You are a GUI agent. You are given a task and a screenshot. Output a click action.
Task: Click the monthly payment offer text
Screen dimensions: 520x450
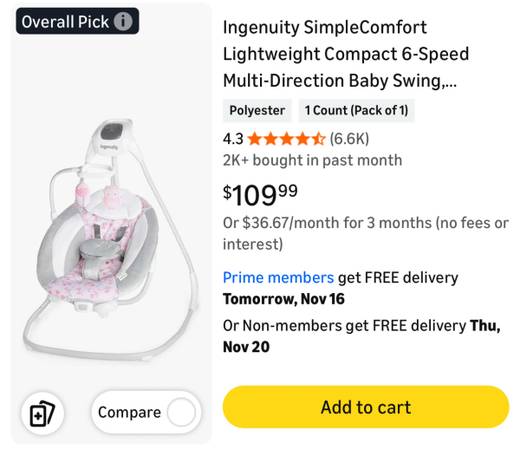coord(366,233)
